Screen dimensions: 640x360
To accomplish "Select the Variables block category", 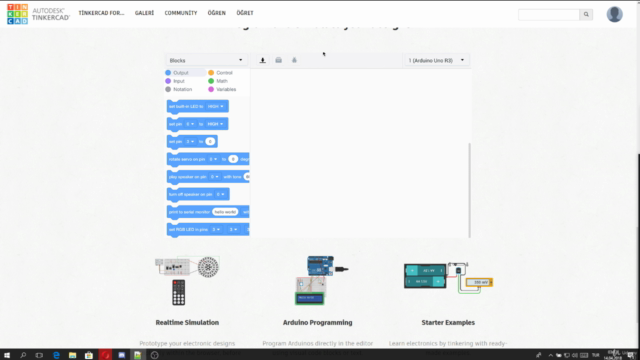I will [x=222, y=89].
